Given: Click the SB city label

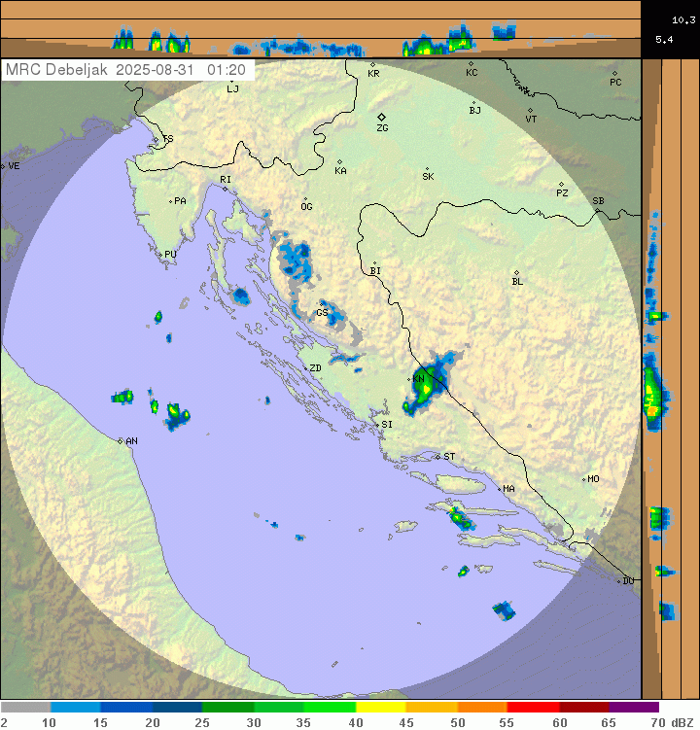Looking at the screenshot, I should 599,201.
